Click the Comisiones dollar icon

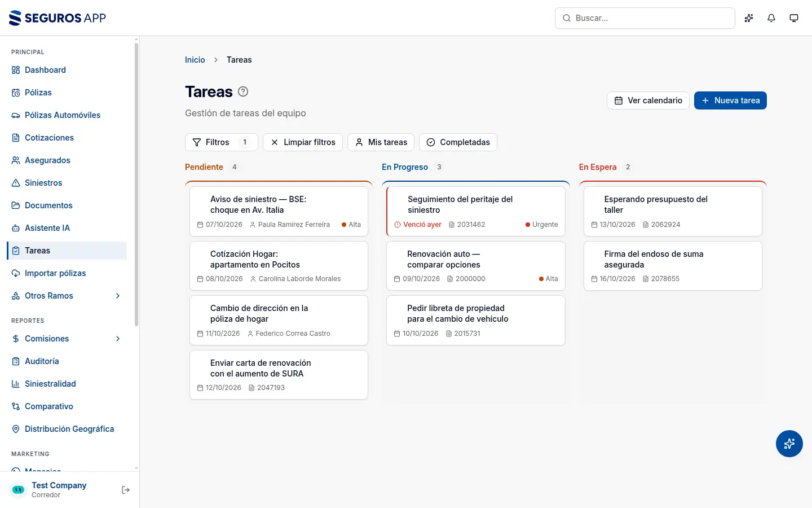16,339
